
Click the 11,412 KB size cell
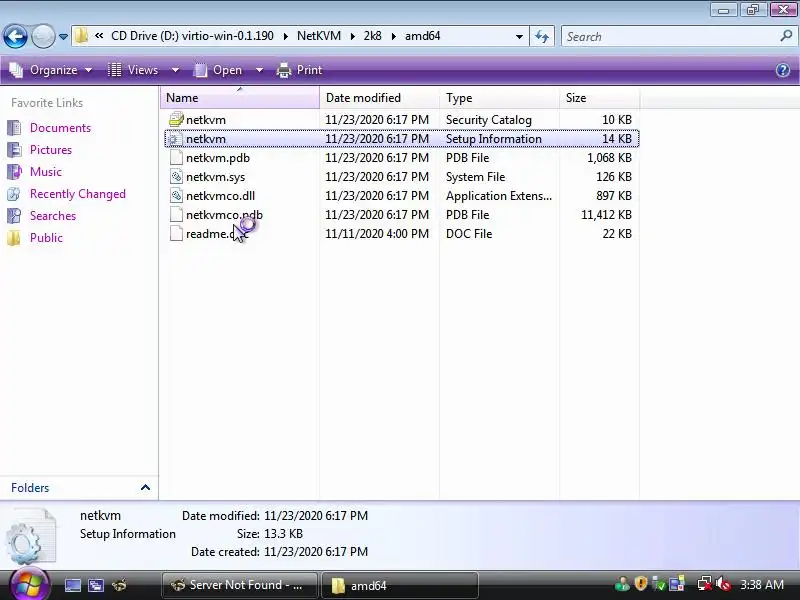click(x=606, y=215)
